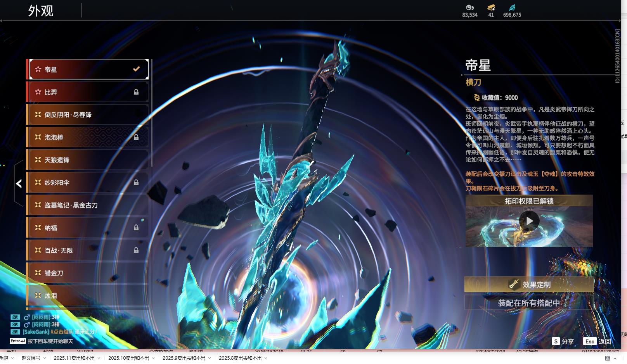Click the Esc 返回 back button

(x=597, y=341)
